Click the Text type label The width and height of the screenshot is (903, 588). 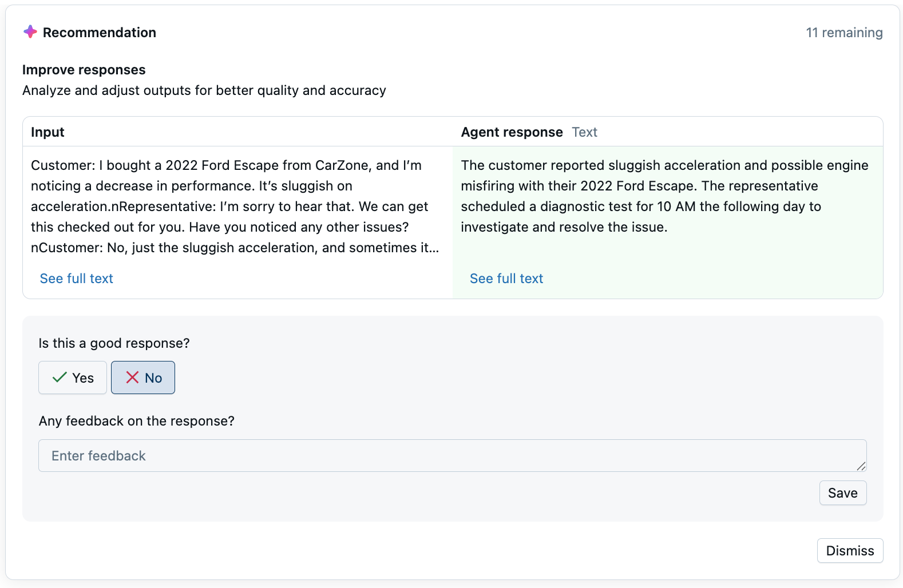pos(584,132)
